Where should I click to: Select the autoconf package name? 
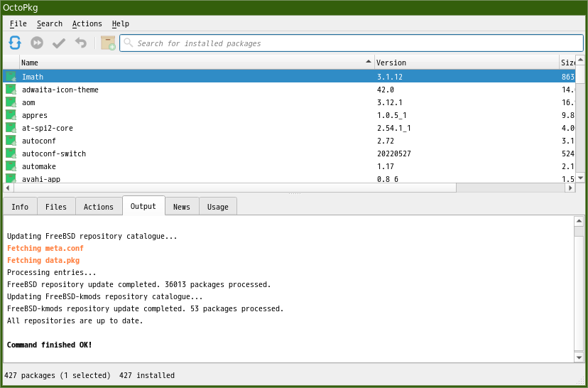click(38, 141)
